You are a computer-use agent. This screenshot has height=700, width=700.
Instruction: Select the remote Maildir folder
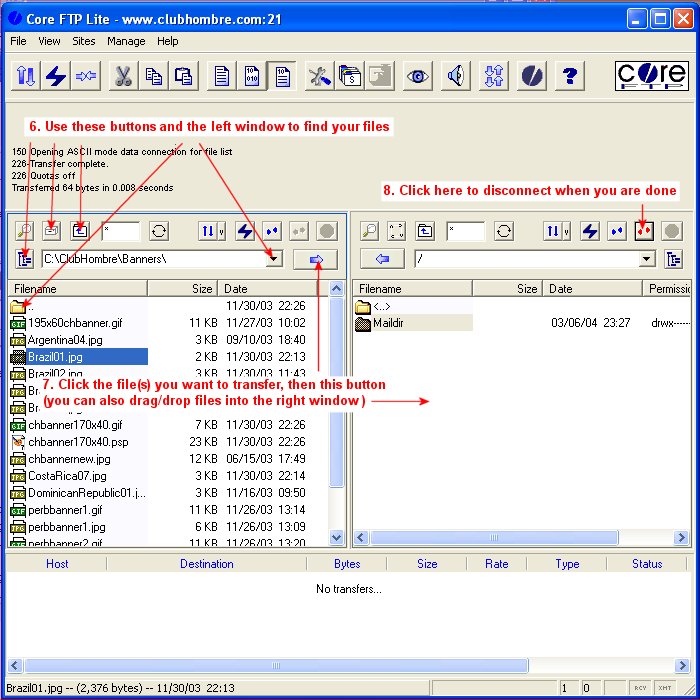coord(388,323)
